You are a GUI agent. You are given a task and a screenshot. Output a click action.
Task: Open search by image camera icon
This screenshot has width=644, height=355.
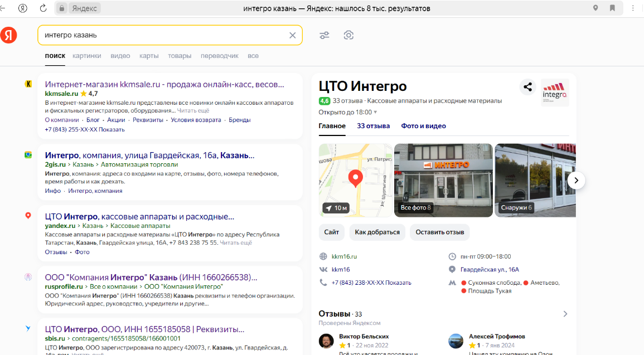click(x=348, y=35)
